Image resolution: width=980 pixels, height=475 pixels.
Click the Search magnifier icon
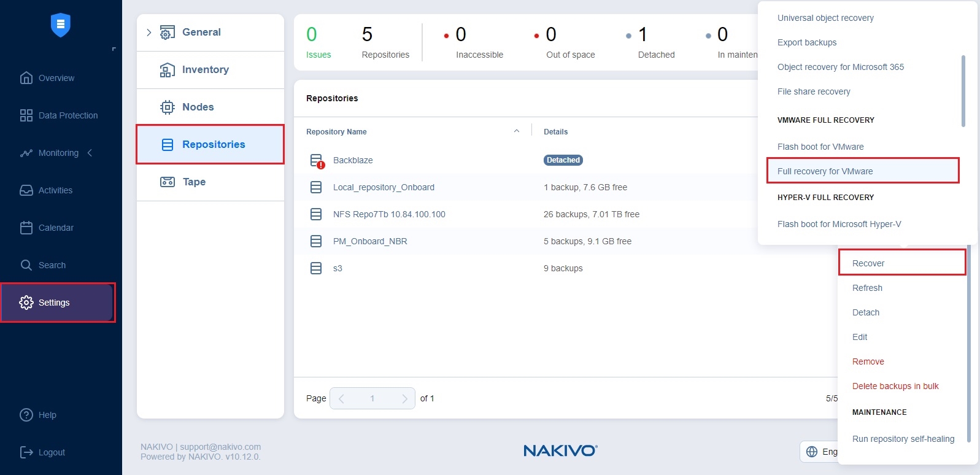(x=26, y=265)
